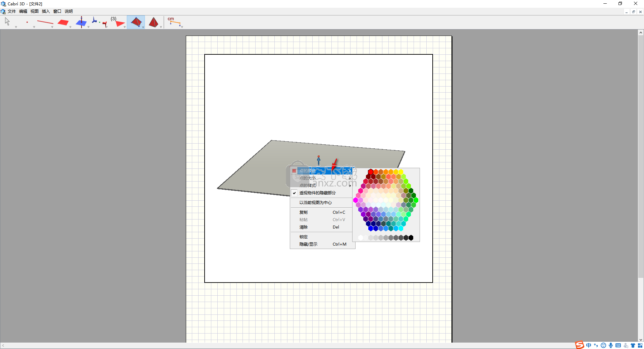Open the 文件 menu

(12, 11)
